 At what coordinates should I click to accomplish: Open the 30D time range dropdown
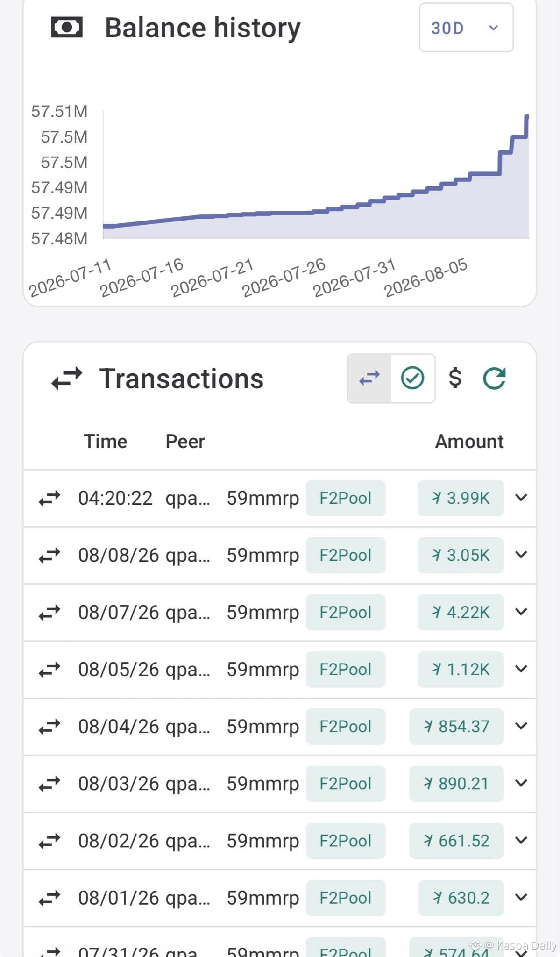pos(466,28)
